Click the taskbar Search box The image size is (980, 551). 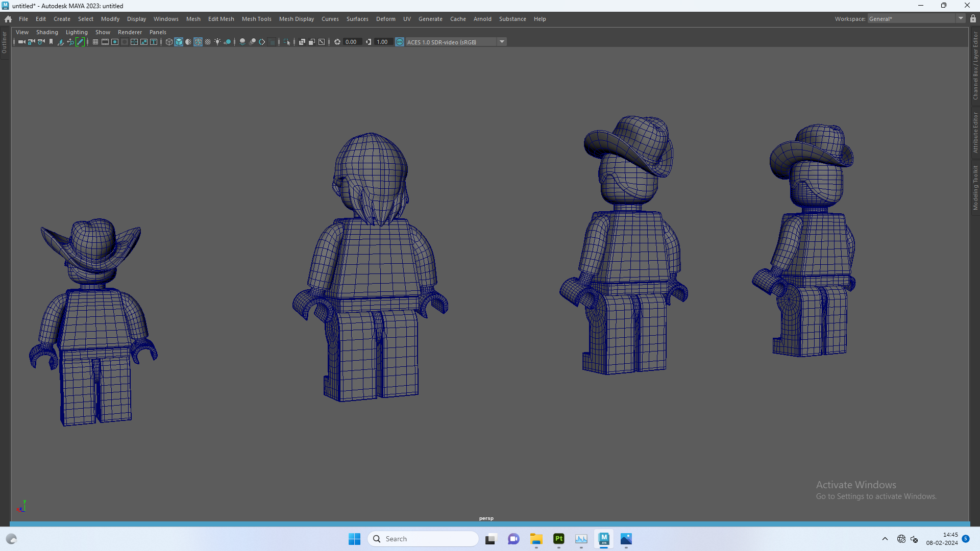pyautogui.click(x=423, y=539)
